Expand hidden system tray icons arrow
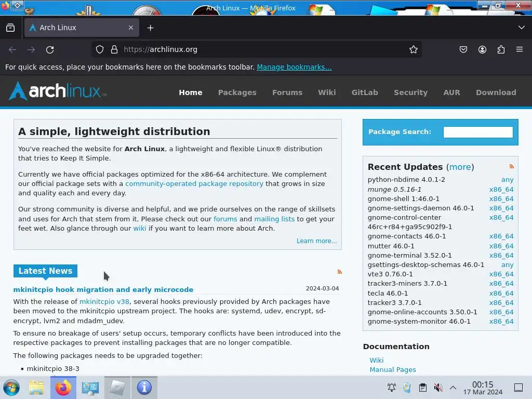This screenshot has width=532, height=399. coord(453,388)
